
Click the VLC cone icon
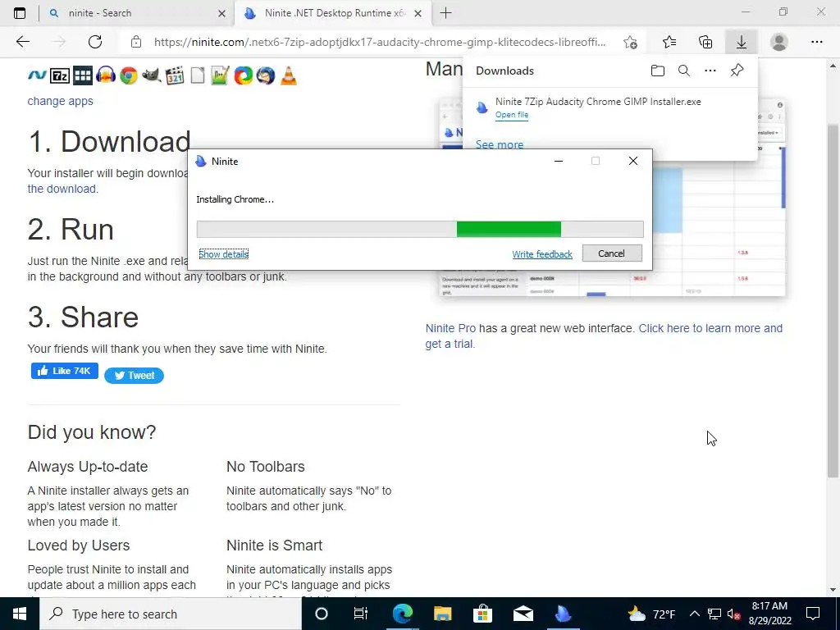tap(289, 75)
